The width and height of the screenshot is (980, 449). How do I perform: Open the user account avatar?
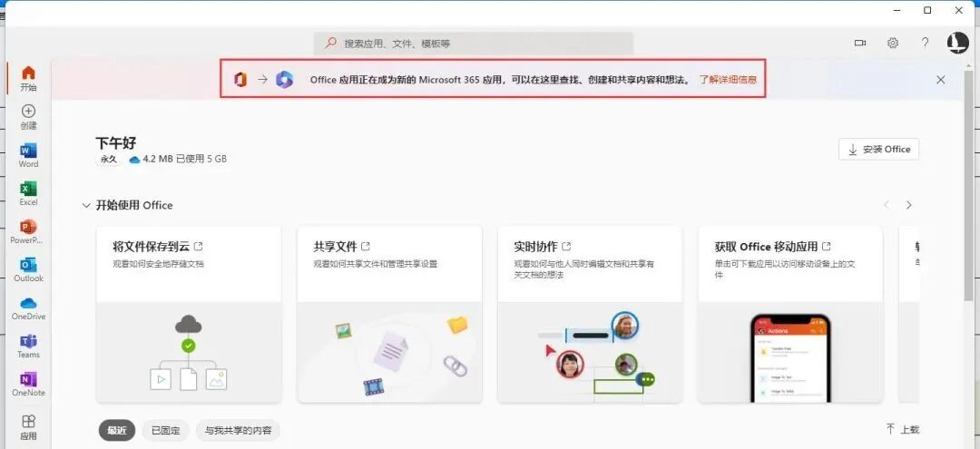[x=957, y=43]
